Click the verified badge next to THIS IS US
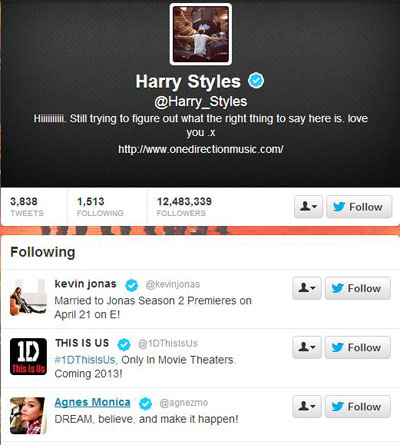 (x=124, y=344)
